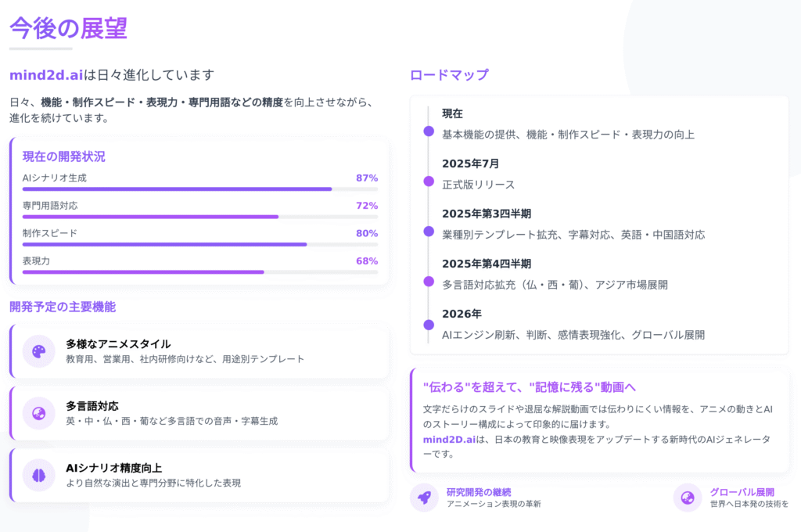
Task: Click the 基本機能の提供 roadmap entry
Action: coord(568,135)
